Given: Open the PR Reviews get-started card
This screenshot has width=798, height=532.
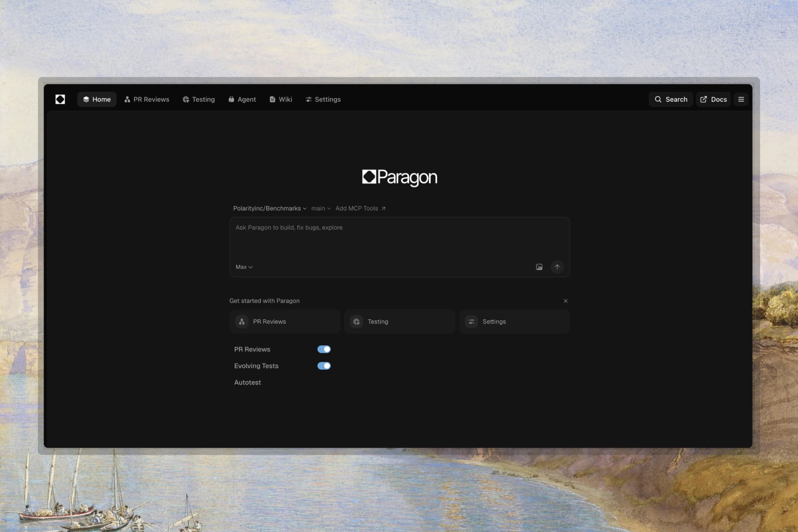Looking at the screenshot, I should pos(285,322).
